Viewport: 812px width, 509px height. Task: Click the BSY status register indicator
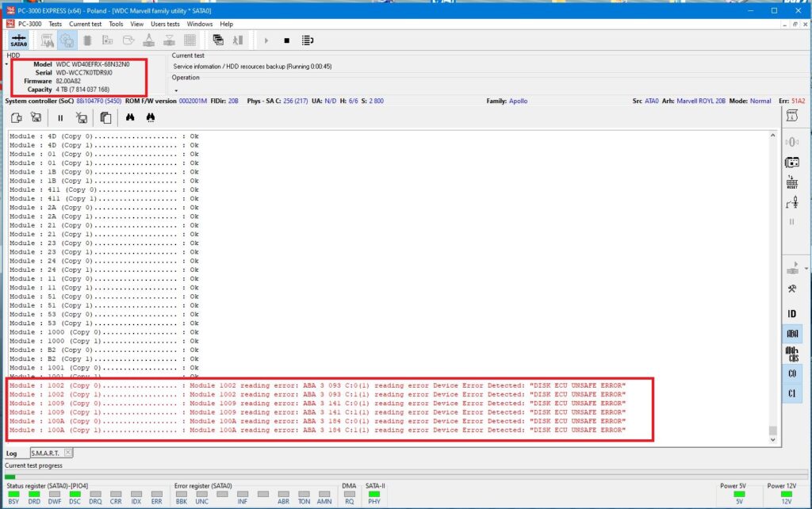coord(14,494)
